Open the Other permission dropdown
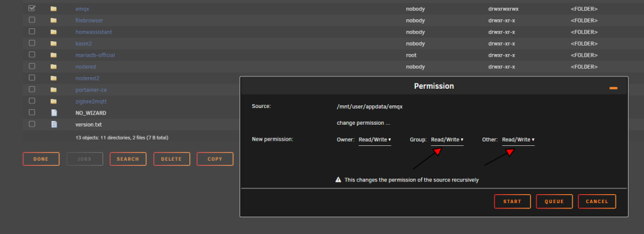 coord(518,139)
